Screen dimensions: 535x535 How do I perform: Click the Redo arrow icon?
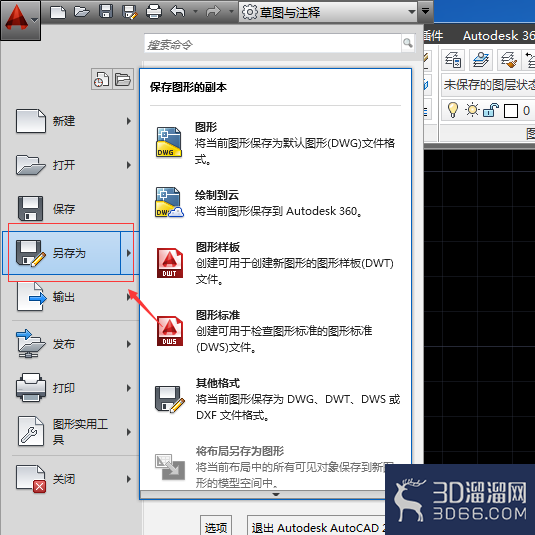click(x=213, y=12)
